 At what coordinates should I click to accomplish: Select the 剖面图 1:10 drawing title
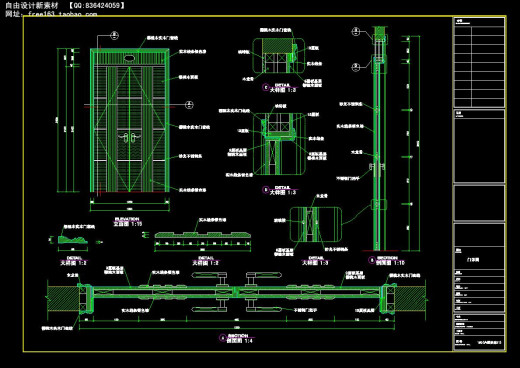click(x=390, y=263)
